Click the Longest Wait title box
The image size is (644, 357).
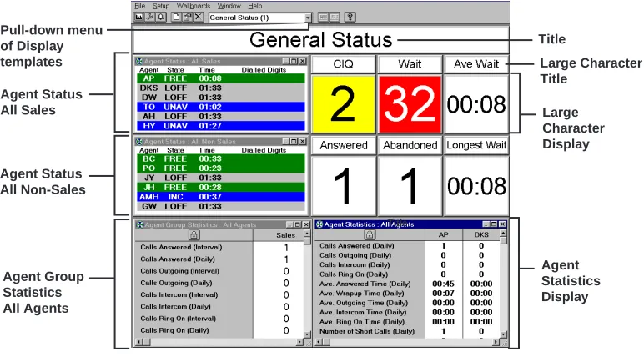pyautogui.click(x=476, y=145)
